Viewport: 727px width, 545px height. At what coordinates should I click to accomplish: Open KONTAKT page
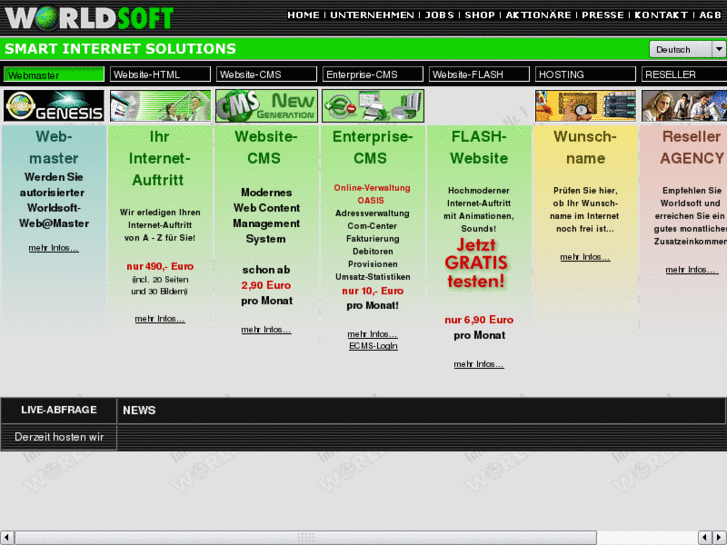tap(661, 15)
